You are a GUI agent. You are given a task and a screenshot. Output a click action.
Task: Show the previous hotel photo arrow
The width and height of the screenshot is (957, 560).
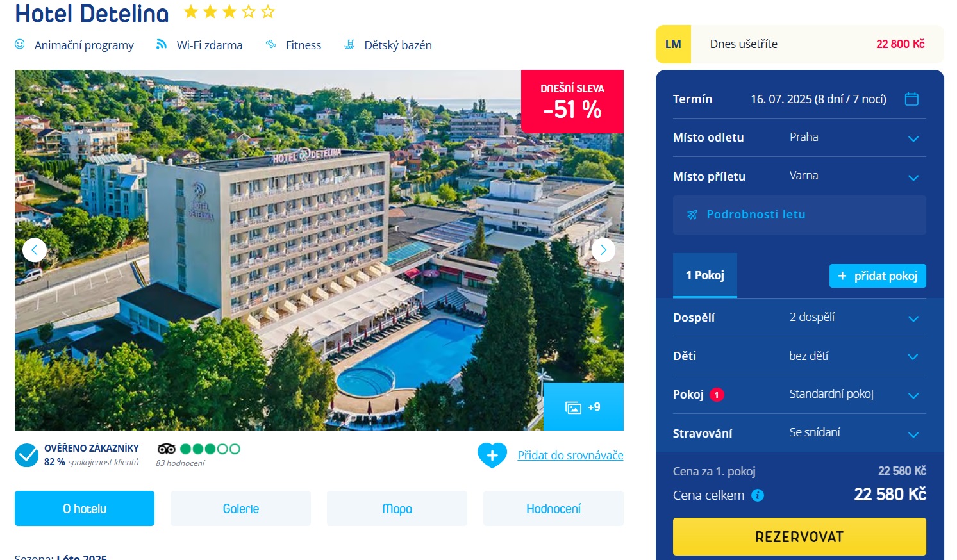tap(35, 250)
